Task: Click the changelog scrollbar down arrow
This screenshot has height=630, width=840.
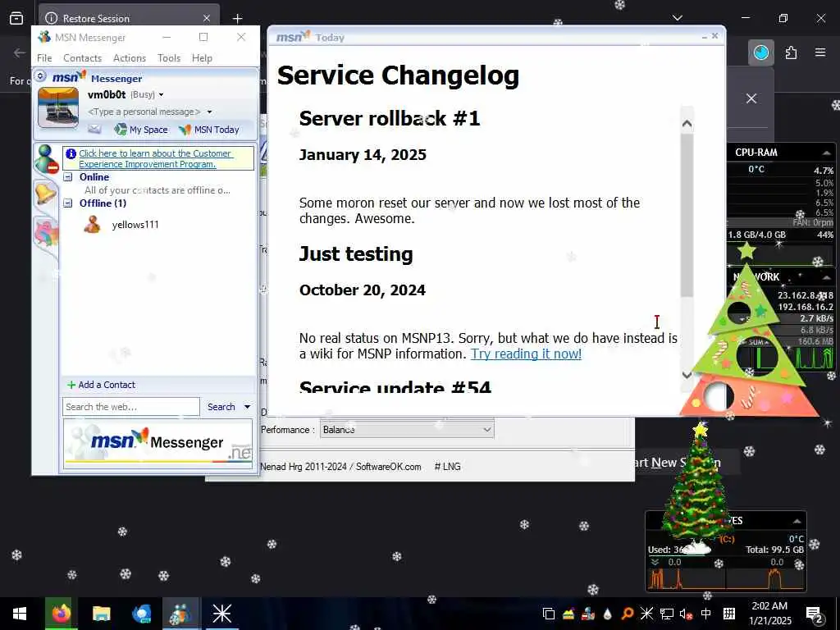Action: pos(687,374)
